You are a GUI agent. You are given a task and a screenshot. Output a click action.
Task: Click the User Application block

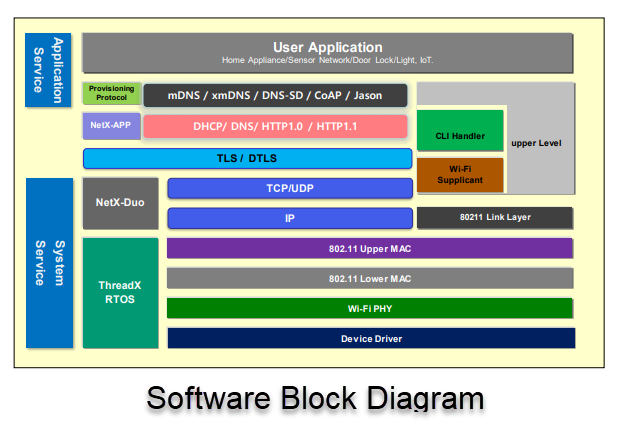tap(327, 53)
